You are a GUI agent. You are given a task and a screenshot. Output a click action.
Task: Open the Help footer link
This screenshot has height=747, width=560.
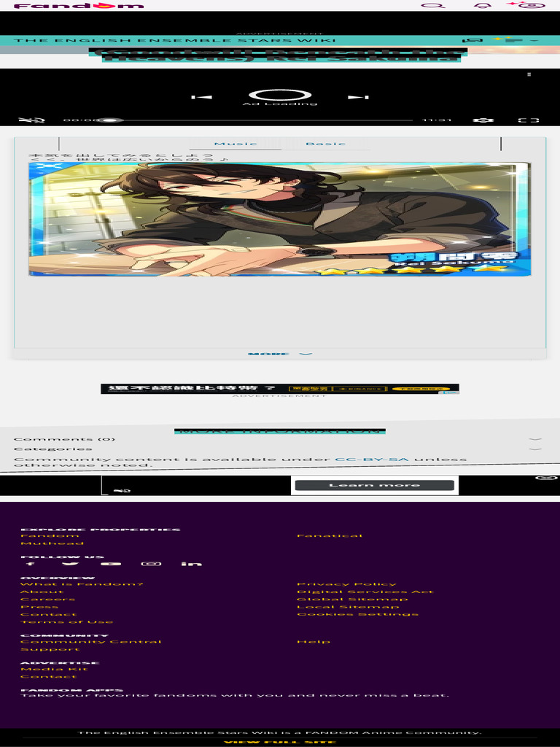tap(314, 642)
